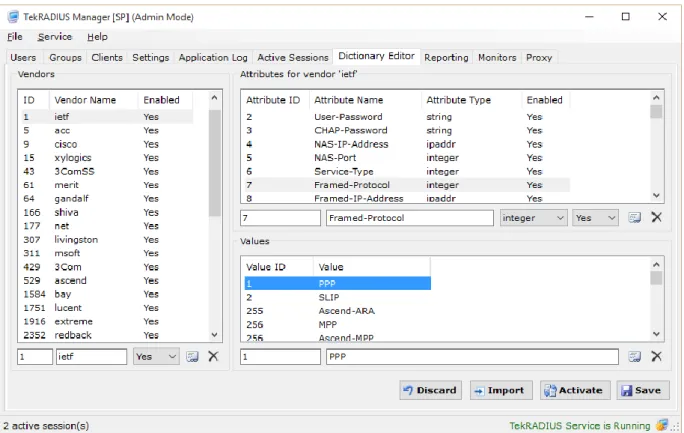684x433 pixels.
Task: Click down arrow of Vendors list scrollbar
Action: tap(214, 335)
